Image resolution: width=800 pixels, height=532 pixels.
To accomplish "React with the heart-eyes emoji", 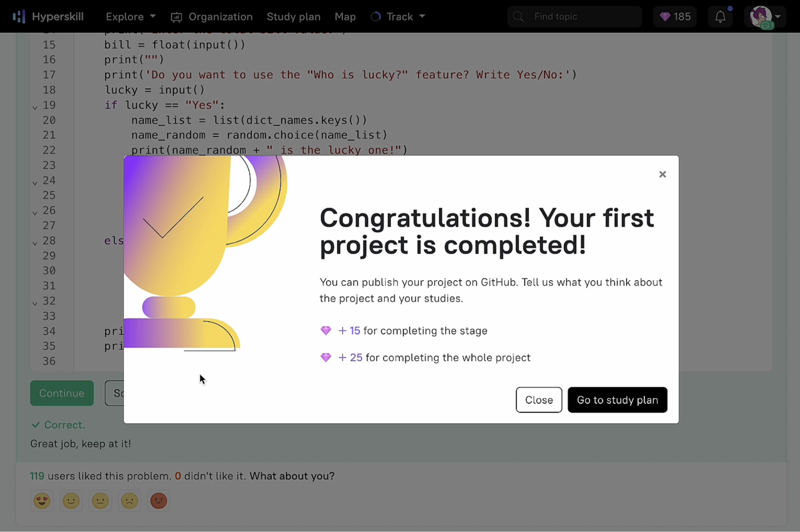I will click(42, 501).
